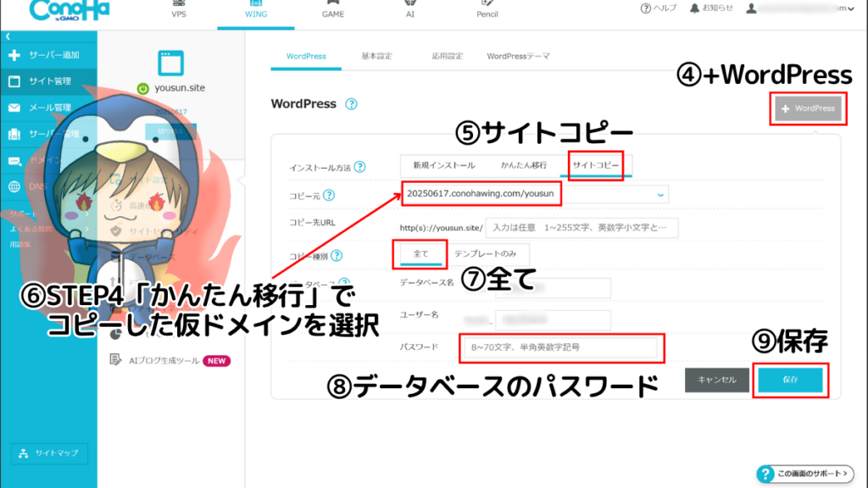Click help icon next to コピー種別

point(337,255)
